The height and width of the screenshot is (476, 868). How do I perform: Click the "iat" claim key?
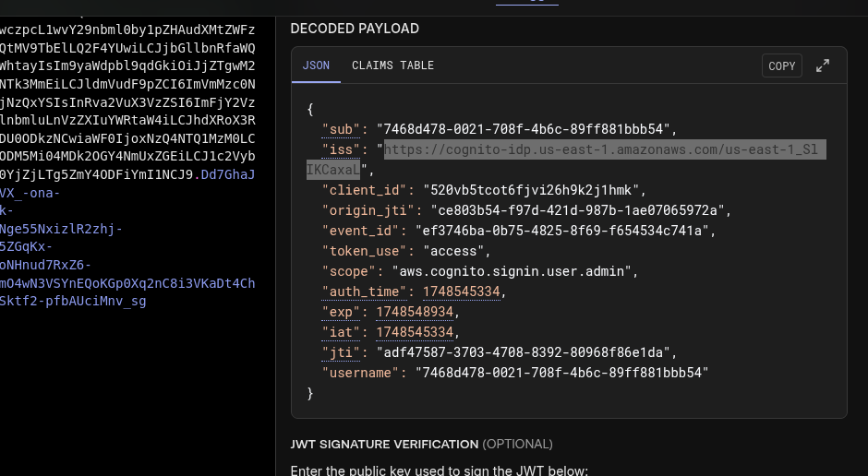click(x=341, y=332)
